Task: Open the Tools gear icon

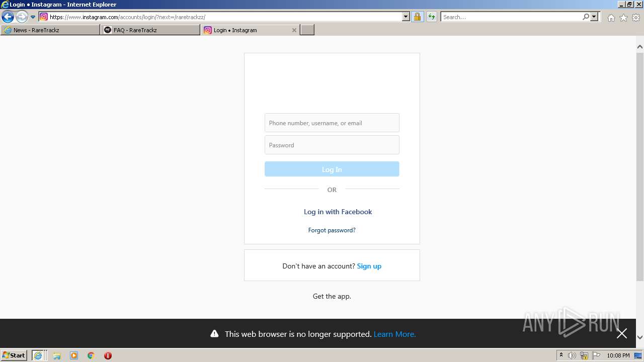Action: tap(636, 18)
